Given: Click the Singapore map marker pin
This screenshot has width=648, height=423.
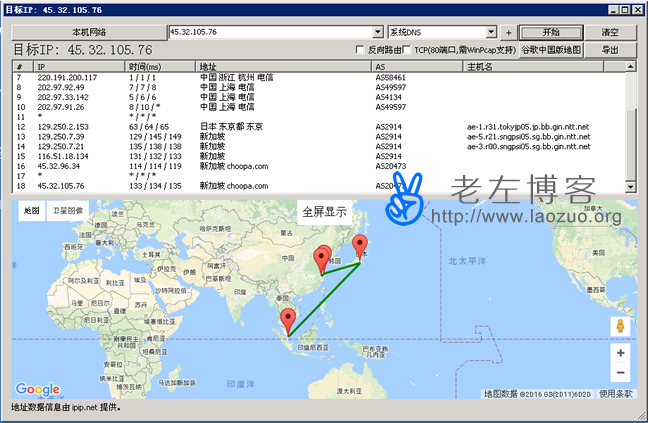Looking at the screenshot, I should coord(288,320).
